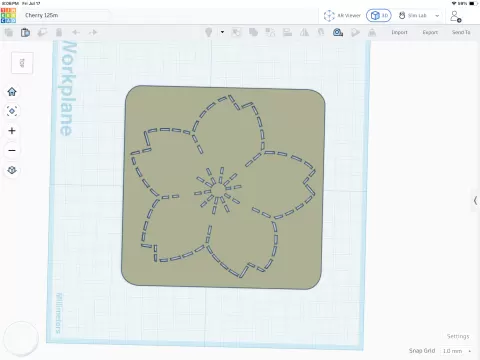480x360 pixels.
Task: Zoom out with the minus button
Action: 12,150
